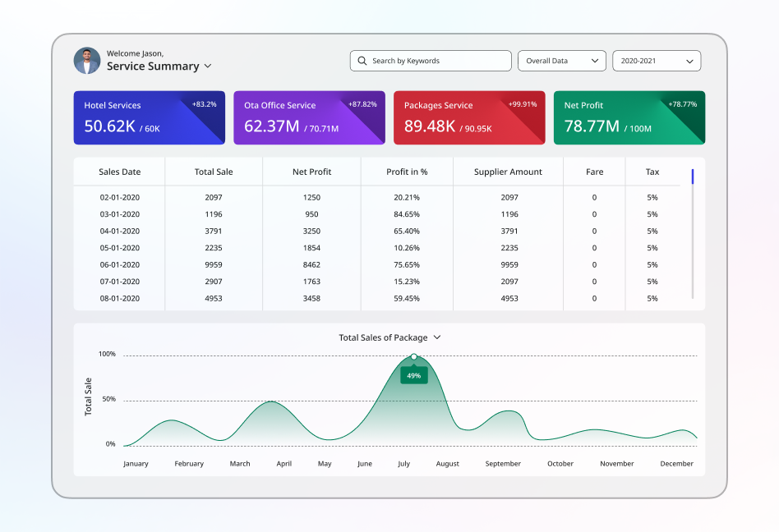The height and width of the screenshot is (532, 779).
Task: Open the 2020-2021 year dropdown
Action: 657,61
